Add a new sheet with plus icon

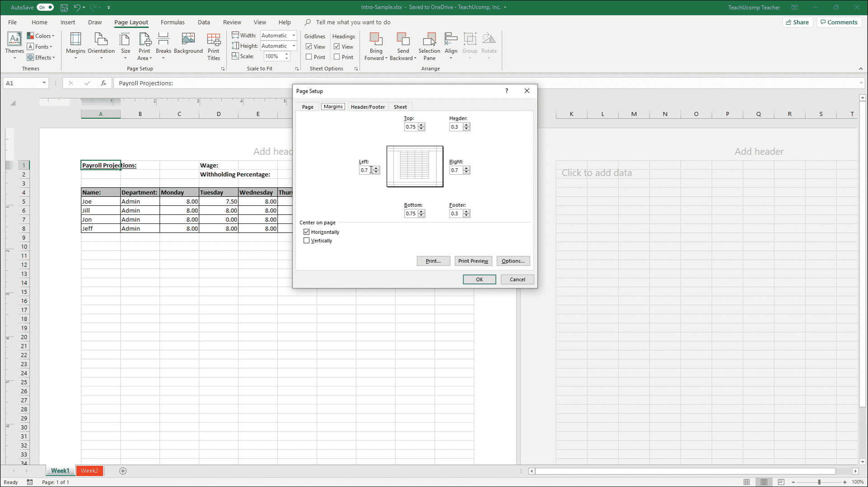[123, 471]
